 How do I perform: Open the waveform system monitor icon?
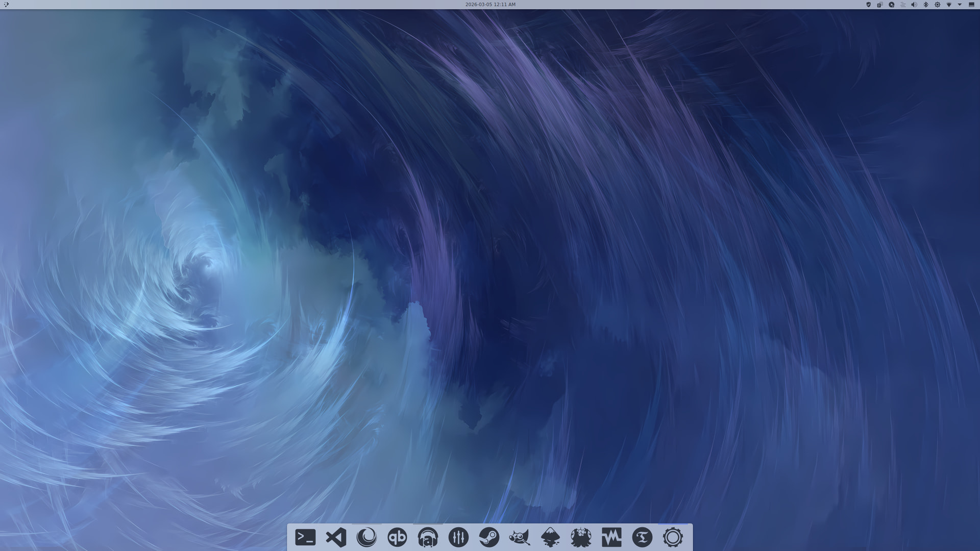pos(611,537)
